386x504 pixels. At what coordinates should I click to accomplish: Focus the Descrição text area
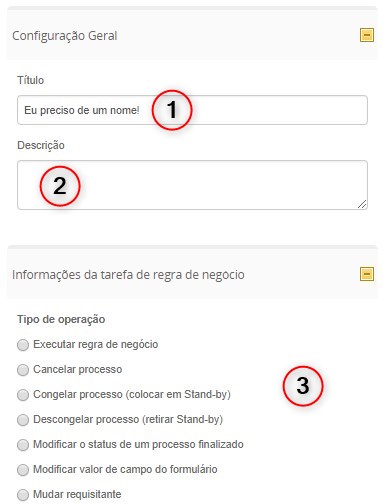click(192, 185)
